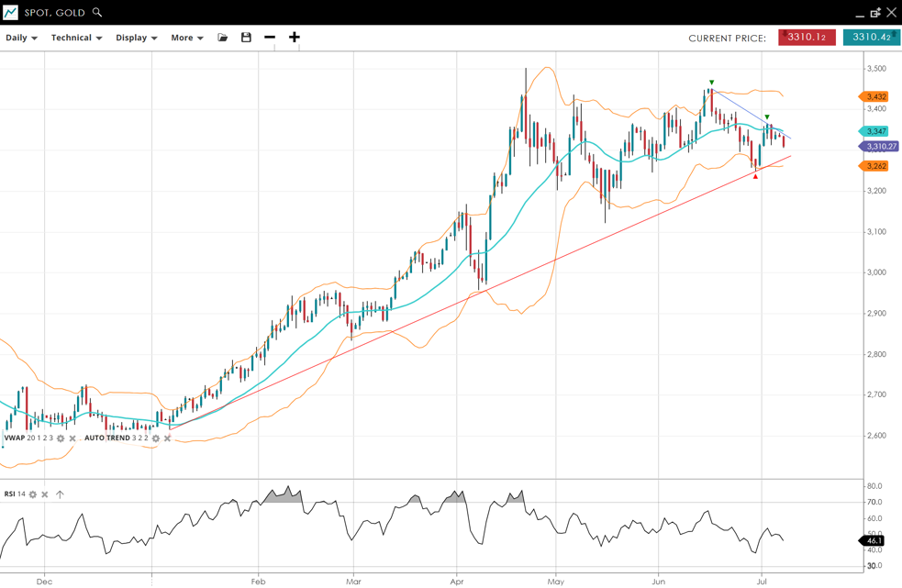
Task: Expand the Daily timeframe dropdown
Action: (x=21, y=38)
